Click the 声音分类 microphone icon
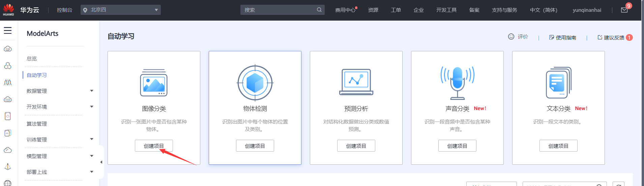 (x=457, y=83)
